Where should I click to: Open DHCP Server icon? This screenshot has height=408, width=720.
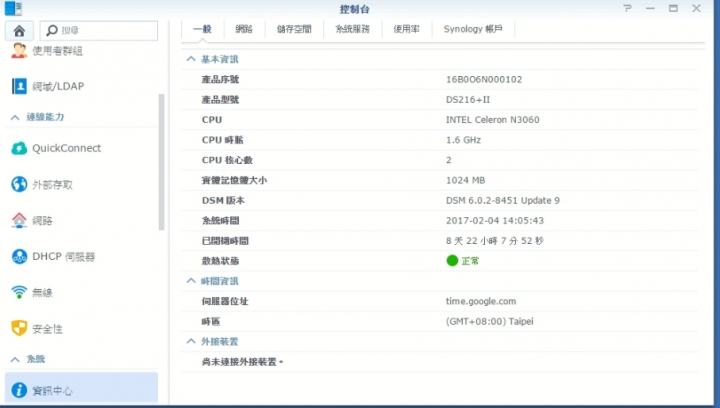pyautogui.click(x=19, y=257)
